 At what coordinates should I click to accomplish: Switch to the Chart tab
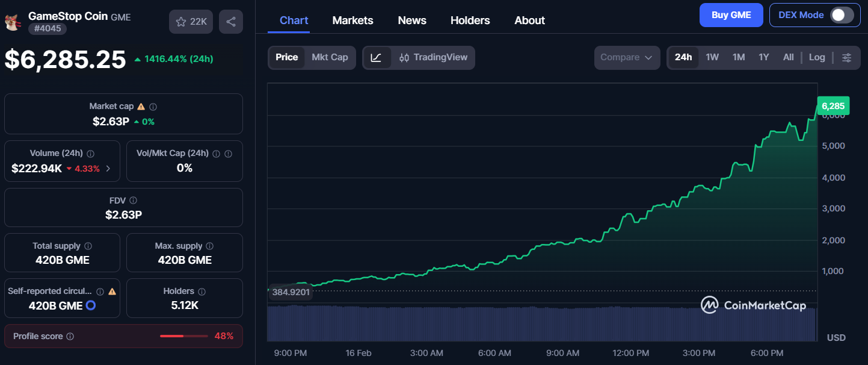[x=294, y=20]
